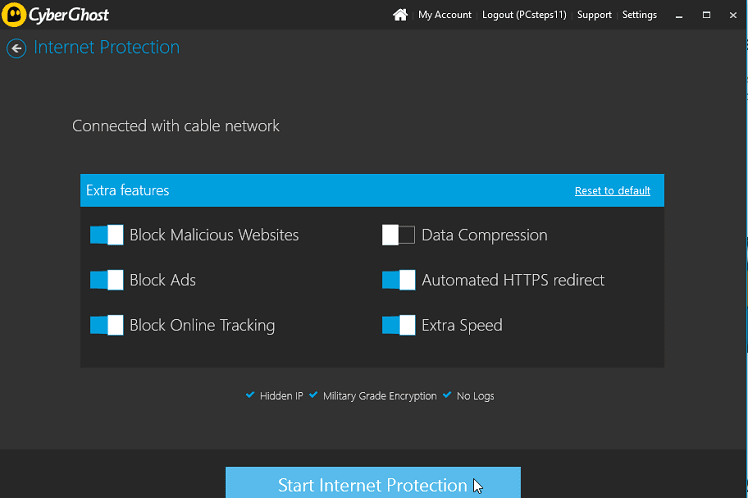Enable the Data Compression switch

(398, 235)
